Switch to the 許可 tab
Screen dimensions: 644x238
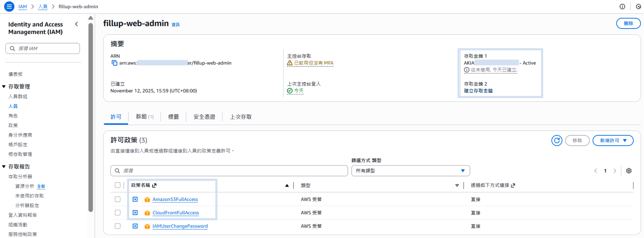point(116,117)
